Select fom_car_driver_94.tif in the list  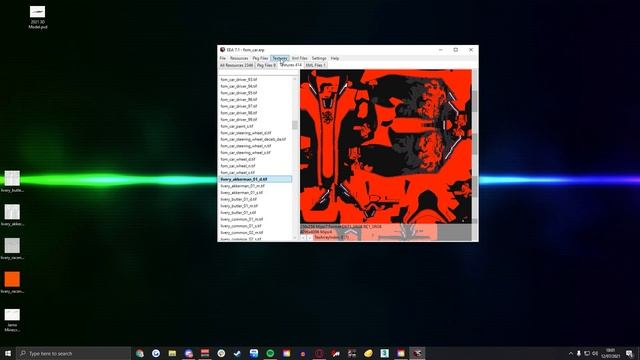(x=255, y=86)
